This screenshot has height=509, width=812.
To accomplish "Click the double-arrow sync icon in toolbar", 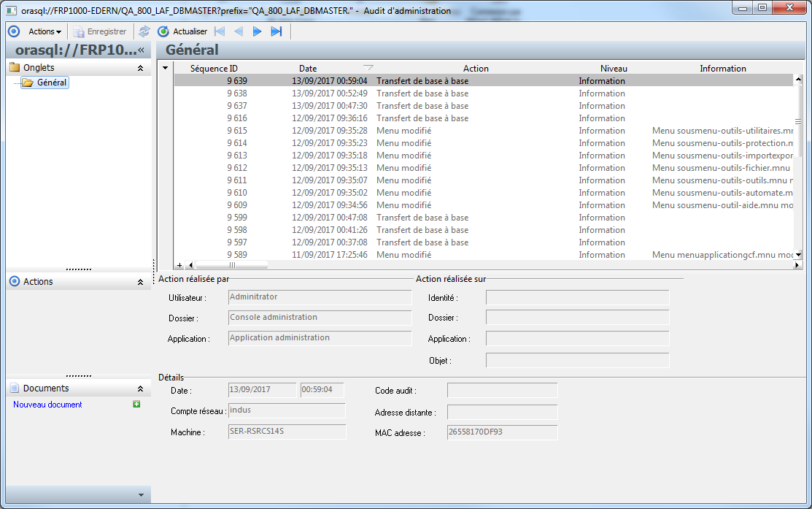I will (x=144, y=31).
